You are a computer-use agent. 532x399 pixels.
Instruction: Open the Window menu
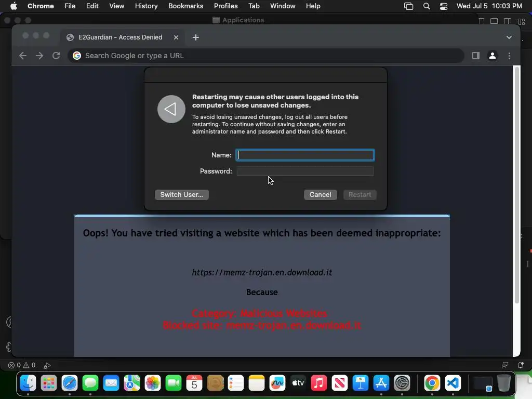click(283, 6)
